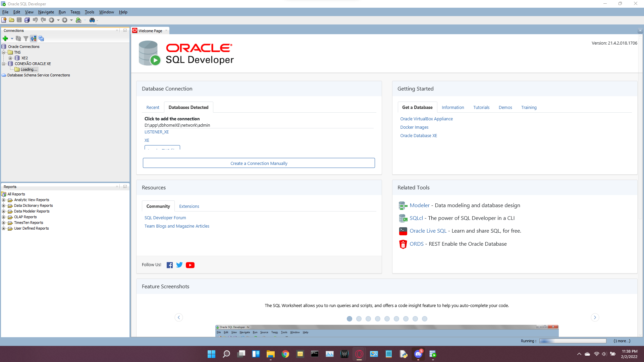Click the Save toolbar icon
The image size is (644, 362).
19,20
